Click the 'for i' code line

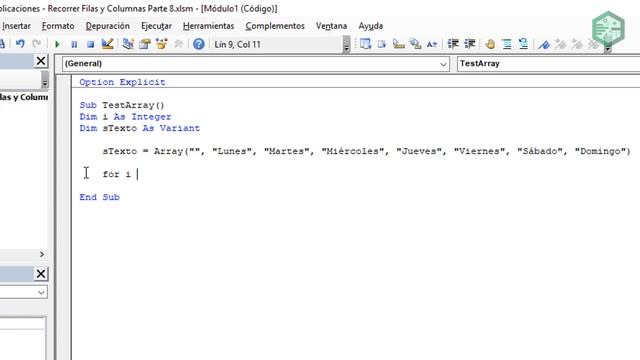[x=117, y=174]
